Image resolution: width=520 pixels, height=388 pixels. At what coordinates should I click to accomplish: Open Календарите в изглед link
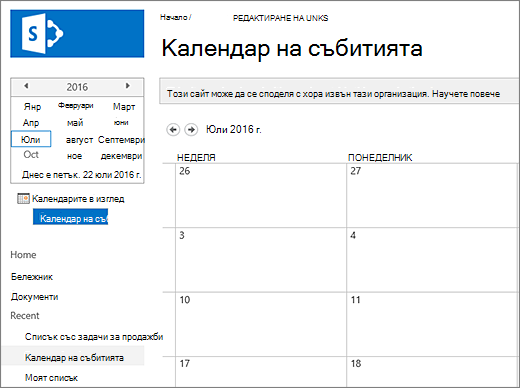tap(78, 199)
